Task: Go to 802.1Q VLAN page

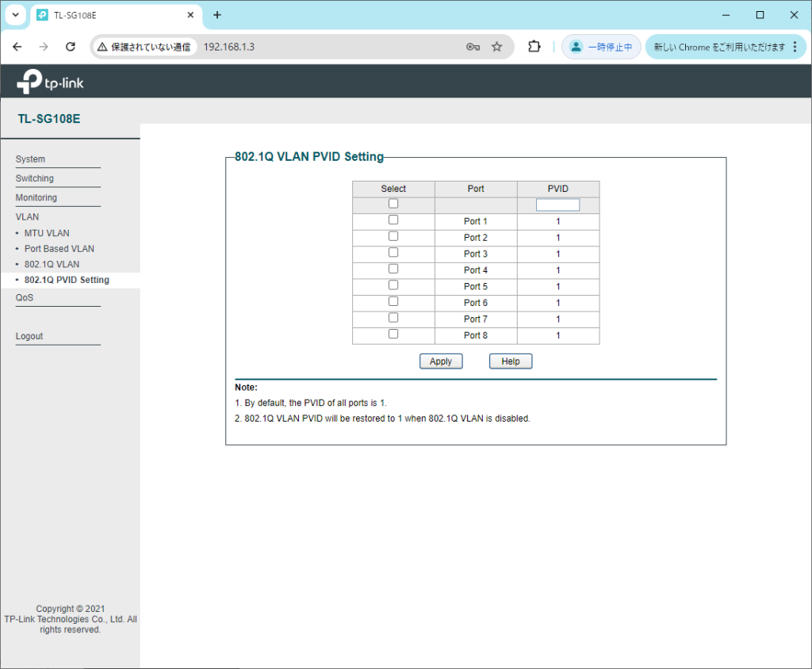Action: point(52,264)
